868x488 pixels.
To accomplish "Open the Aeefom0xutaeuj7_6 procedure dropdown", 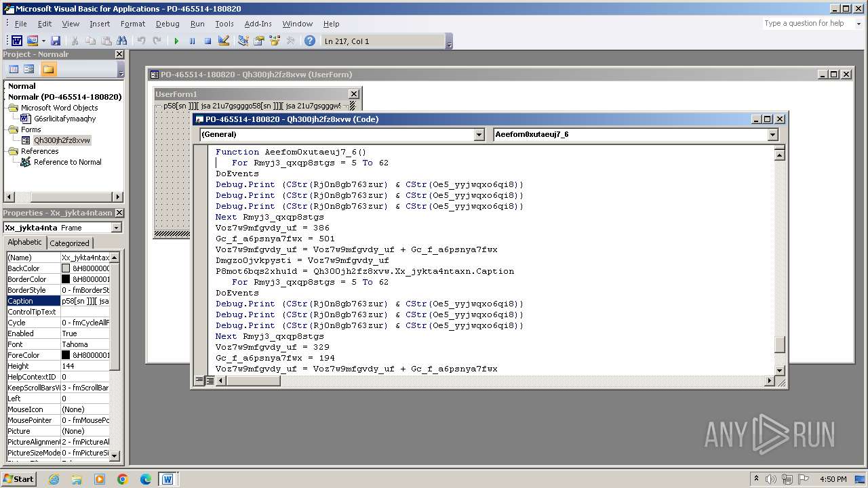I will click(772, 134).
